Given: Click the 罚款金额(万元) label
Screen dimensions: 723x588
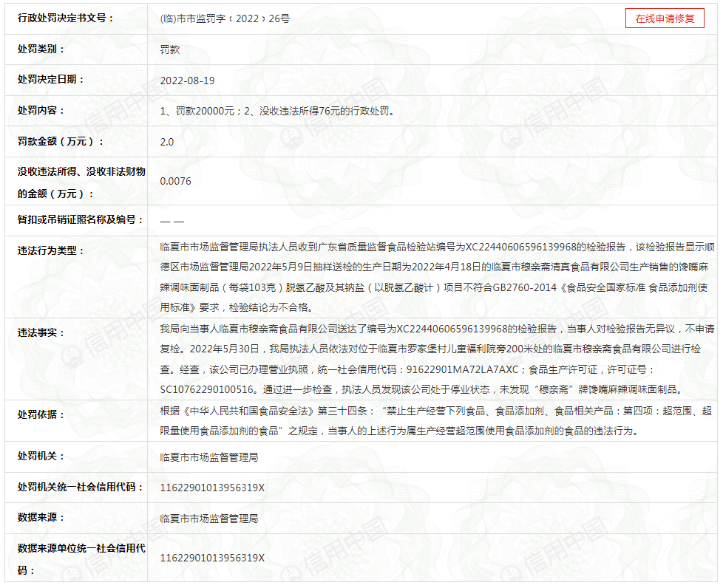Looking at the screenshot, I should click(61, 142).
